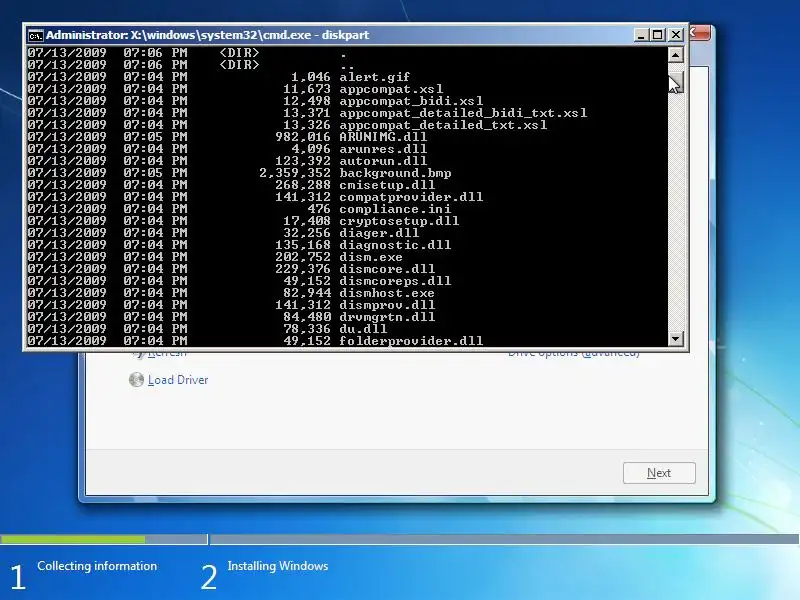Click the alert.gif file entry
The height and width of the screenshot is (600, 800).
coord(374,77)
